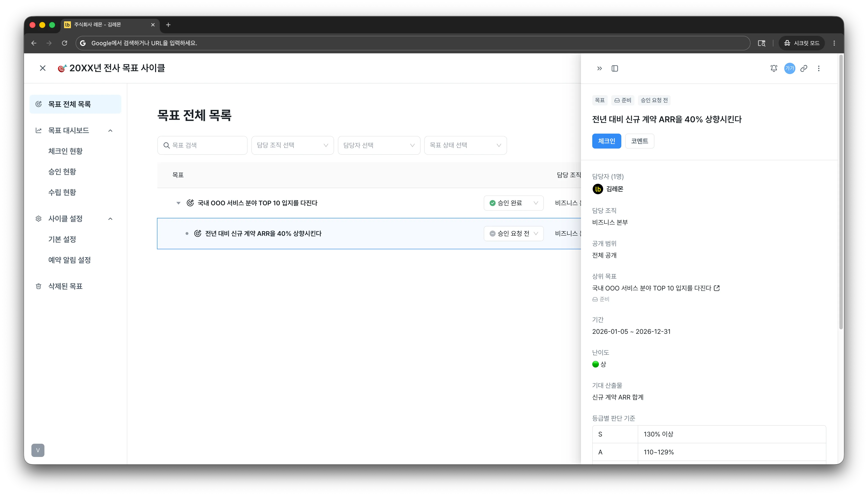Screen dimensions: 868x496
Task: Open 담당 조직 선택 dropdown
Action: tap(293, 146)
